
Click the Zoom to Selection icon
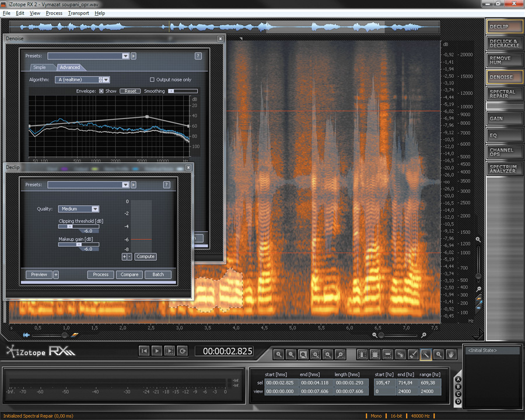(316, 354)
